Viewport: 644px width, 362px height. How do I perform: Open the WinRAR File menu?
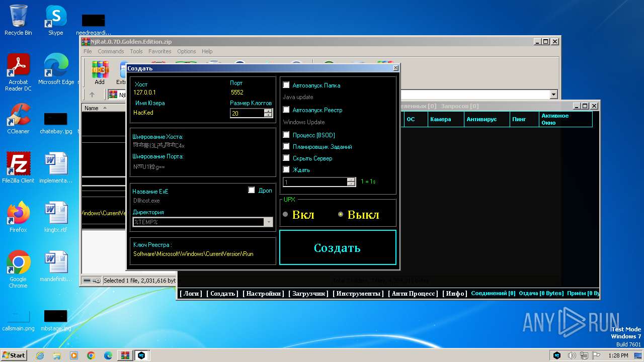pyautogui.click(x=88, y=51)
